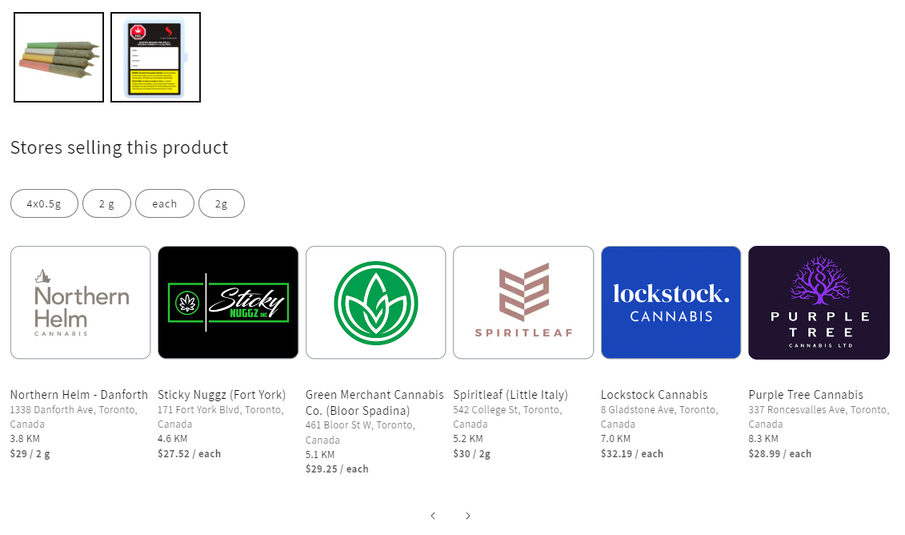Click Green Merchant Cannabis Co. store name
This screenshot has height=535, width=905.
[374, 402]
